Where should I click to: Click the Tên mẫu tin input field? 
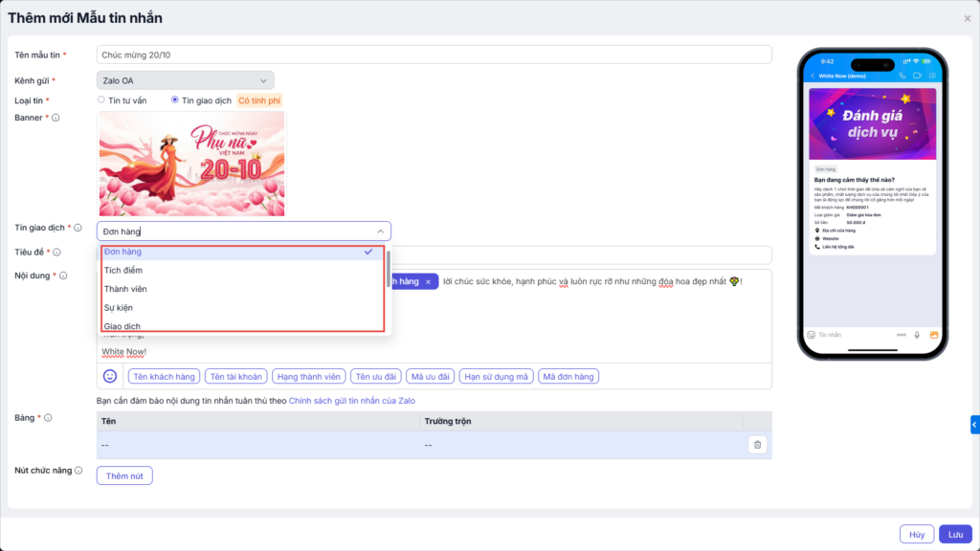pos(434,55)
